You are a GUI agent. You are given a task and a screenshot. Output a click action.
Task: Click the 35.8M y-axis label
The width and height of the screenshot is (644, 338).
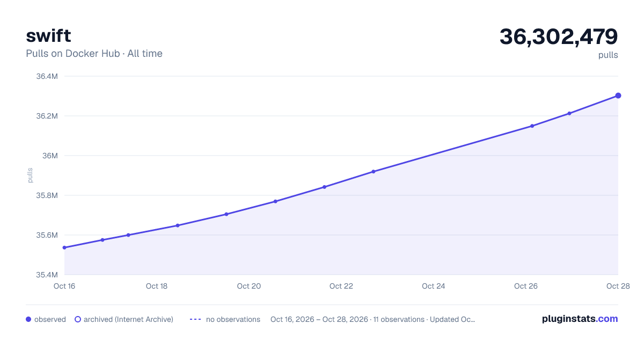(x=47, y=195)
